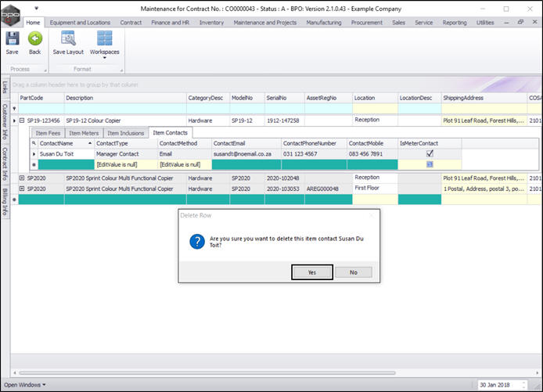Click the PartCode filter cell
The image size is (543, 392).
pyautogui.click(x=41, y=109)
